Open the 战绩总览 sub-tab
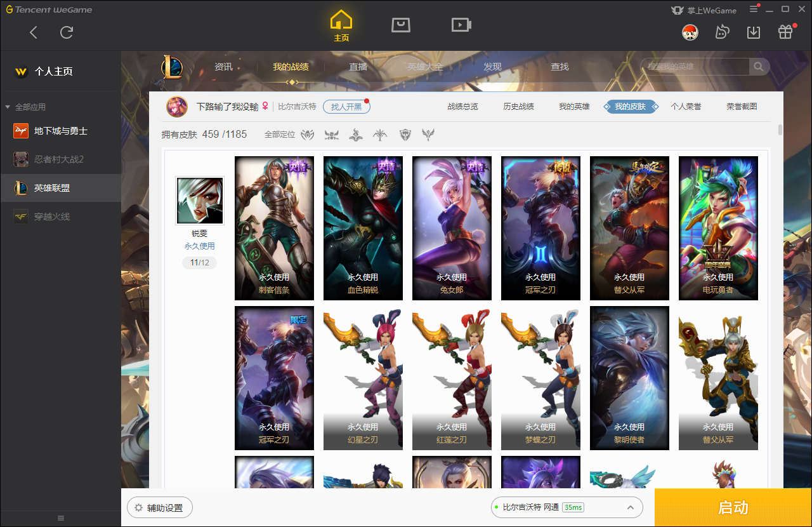 click(462, 107)
